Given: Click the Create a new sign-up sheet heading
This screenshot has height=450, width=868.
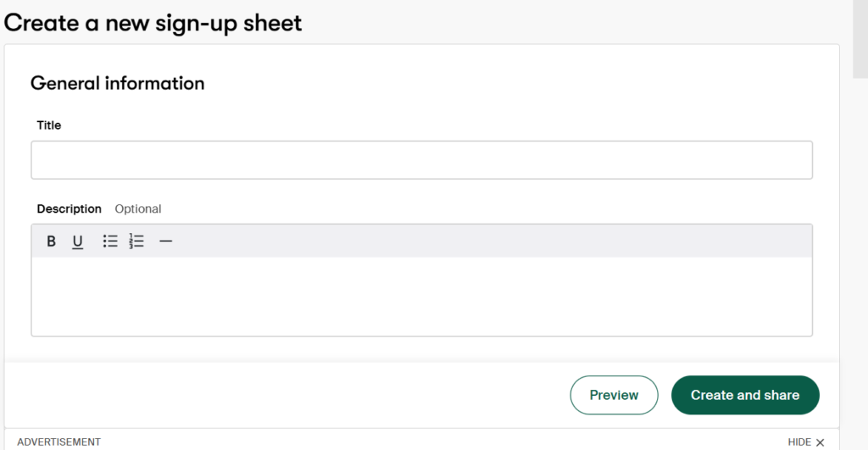Looking at the screenshot, I should click(153, 23).
